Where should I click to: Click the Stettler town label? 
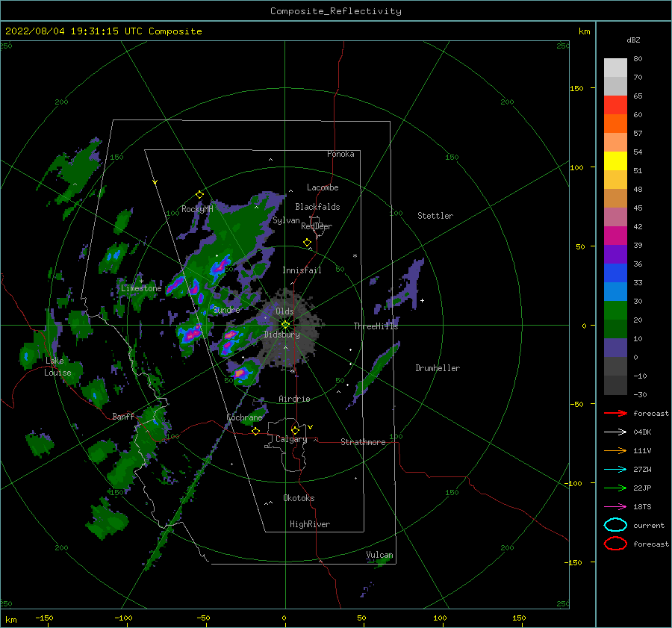tap(435, 216)
